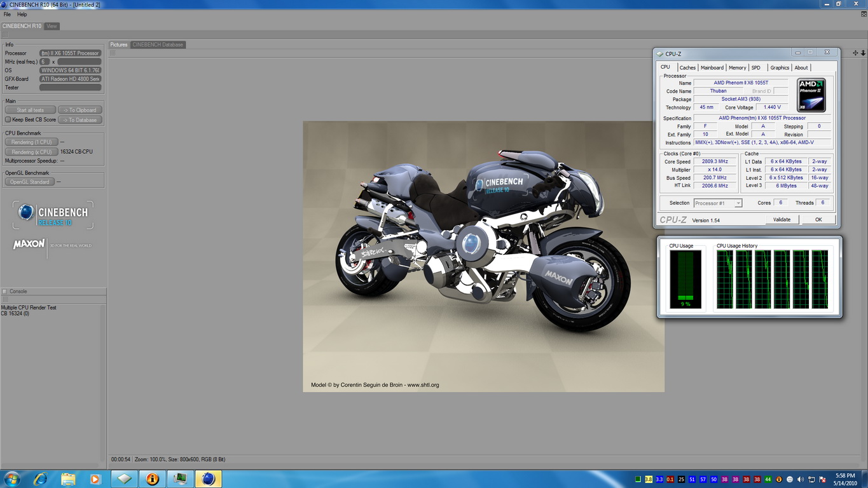This screenshot has width=868, height=488.
Task: Click the red 0.1 tray sensor icon
Action: pyautogui.click(x=670, y=479)
